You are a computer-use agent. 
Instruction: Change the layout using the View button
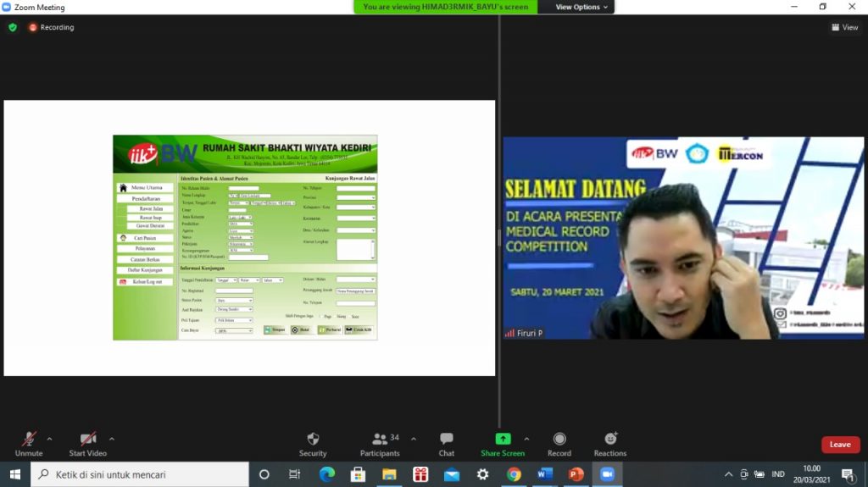(845, 27)
